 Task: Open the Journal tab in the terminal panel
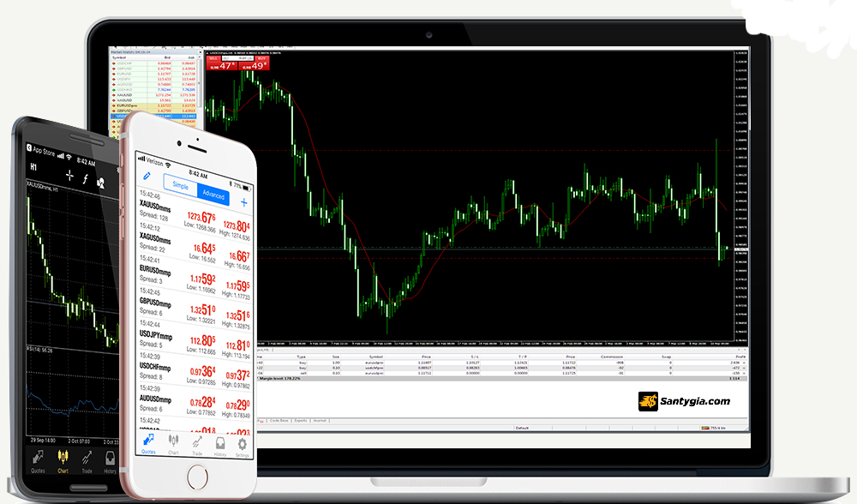(x=318, y=421)
